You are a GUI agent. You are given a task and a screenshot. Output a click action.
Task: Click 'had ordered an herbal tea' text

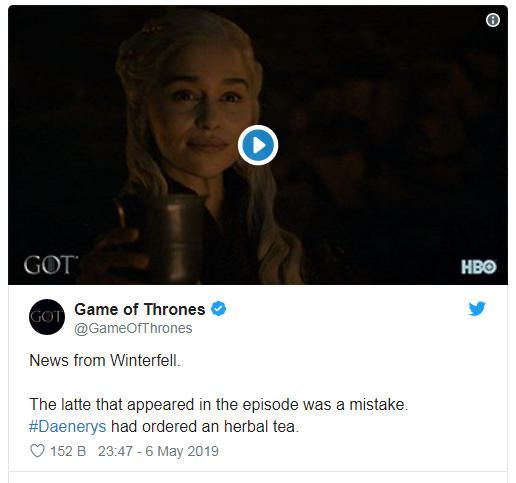pos(205,427)
